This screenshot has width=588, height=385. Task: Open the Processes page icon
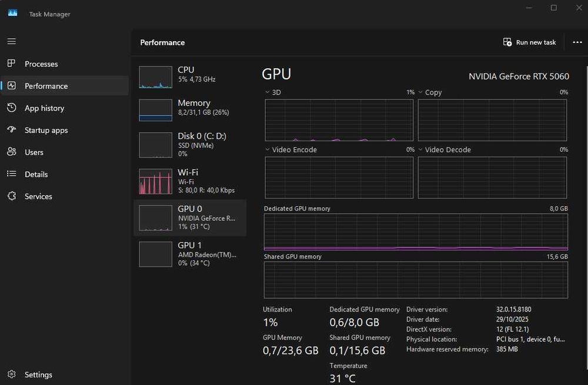[12, 63]
